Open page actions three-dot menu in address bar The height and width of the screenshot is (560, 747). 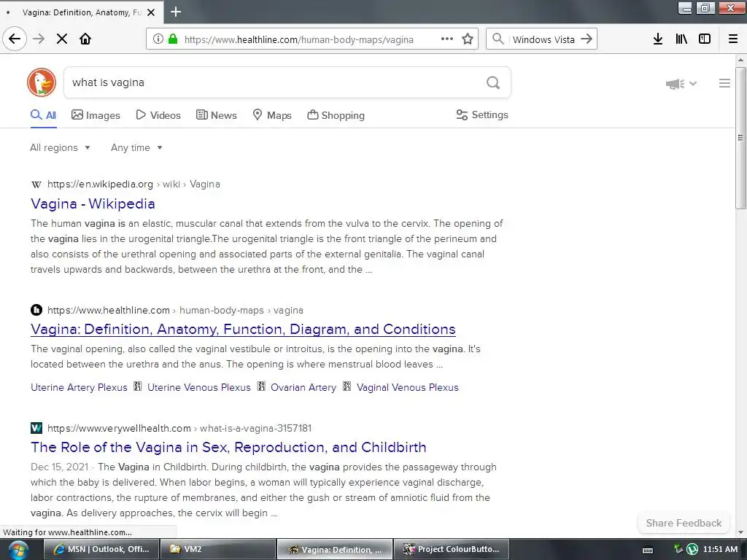(447, 39)
